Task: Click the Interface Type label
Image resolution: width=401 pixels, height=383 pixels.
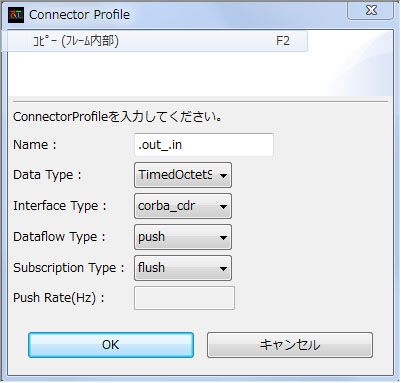Action: click(x=60, y=206)
